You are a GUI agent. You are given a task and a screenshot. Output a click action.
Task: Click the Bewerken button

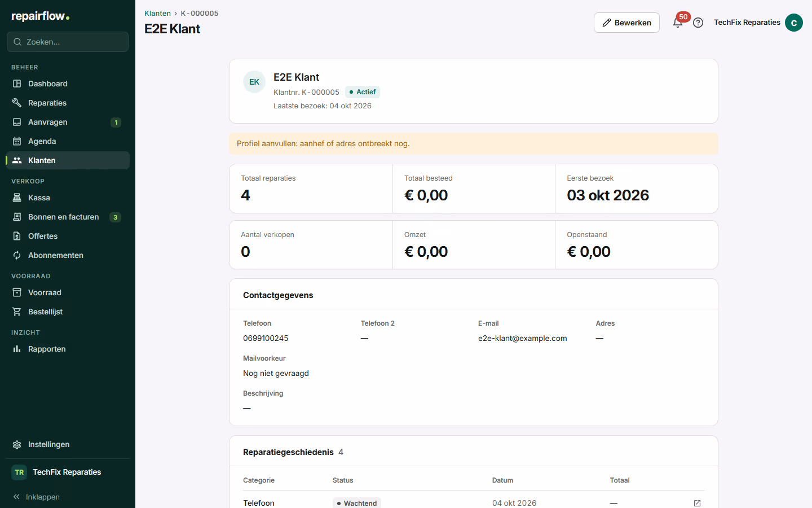coord(626,23)
